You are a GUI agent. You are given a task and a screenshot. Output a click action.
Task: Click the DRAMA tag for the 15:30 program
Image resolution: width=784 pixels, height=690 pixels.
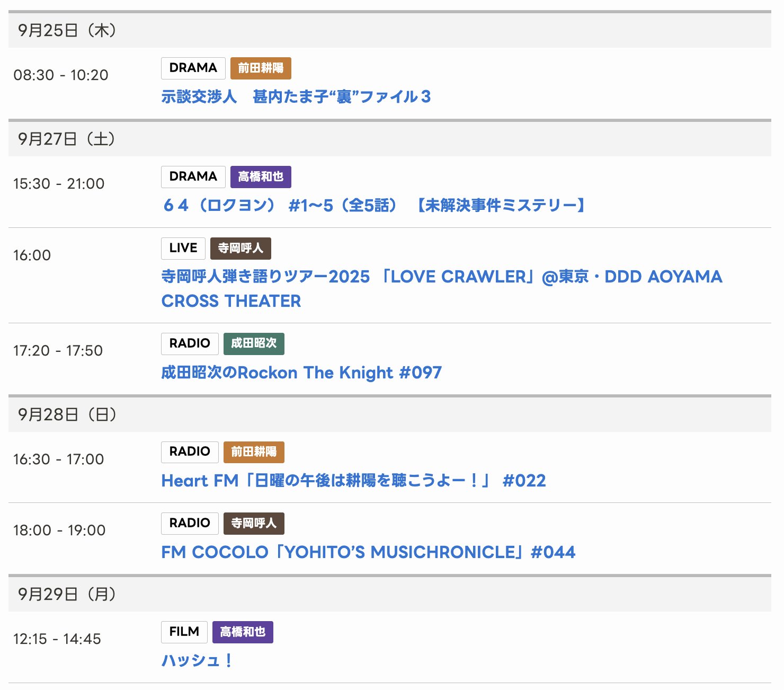193,177
